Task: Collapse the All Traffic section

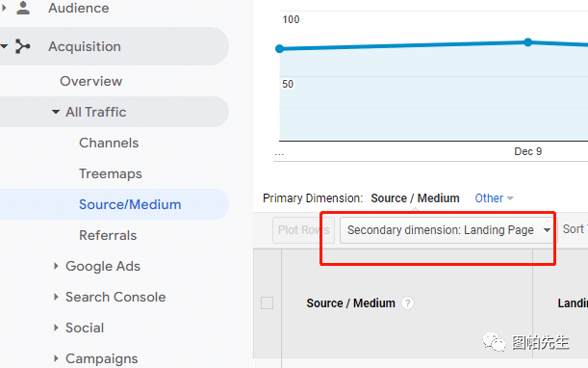Action: coord(56,112)
